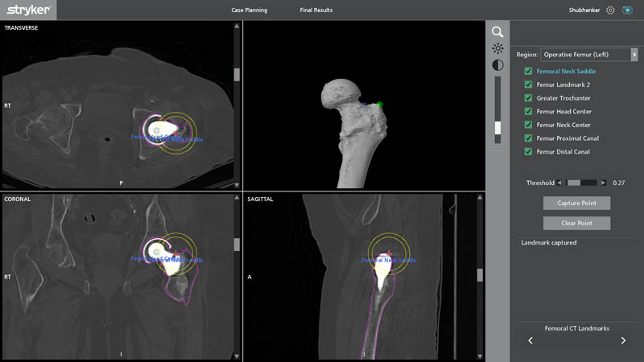Screen dimensions: 644x362
Task: Toggle Femur Neck Center checkbox
Action: [528, 125]
